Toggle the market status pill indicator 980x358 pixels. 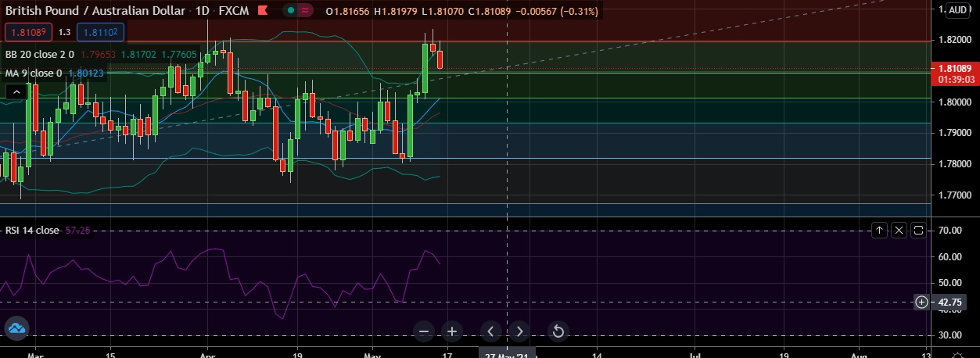tap(297, 11)
